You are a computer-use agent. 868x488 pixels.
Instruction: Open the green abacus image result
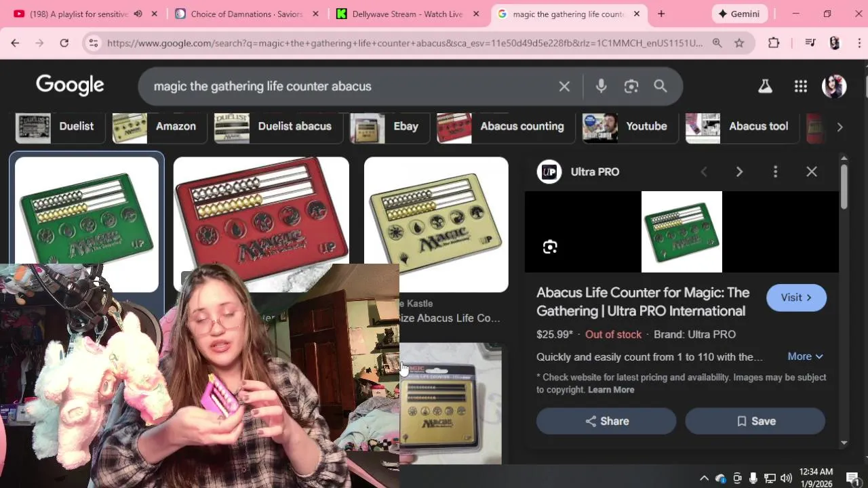[x=87, y=210]
